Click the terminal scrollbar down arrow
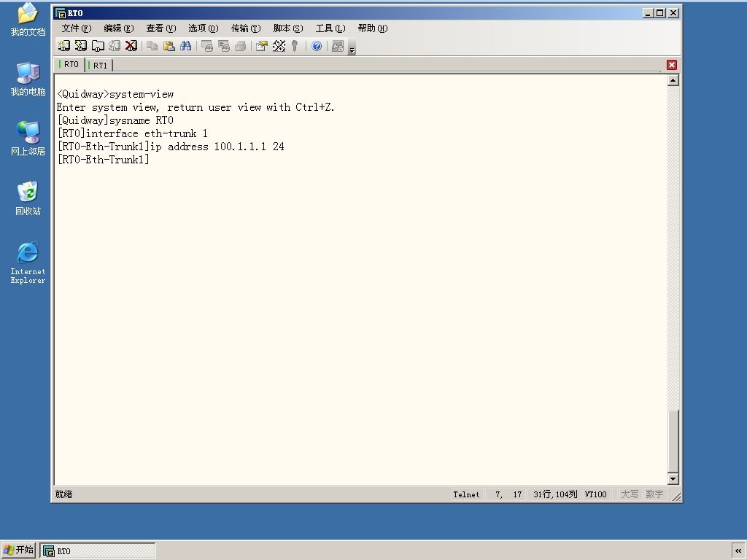This screenshot has width=747, height=560. coord(673,478)
